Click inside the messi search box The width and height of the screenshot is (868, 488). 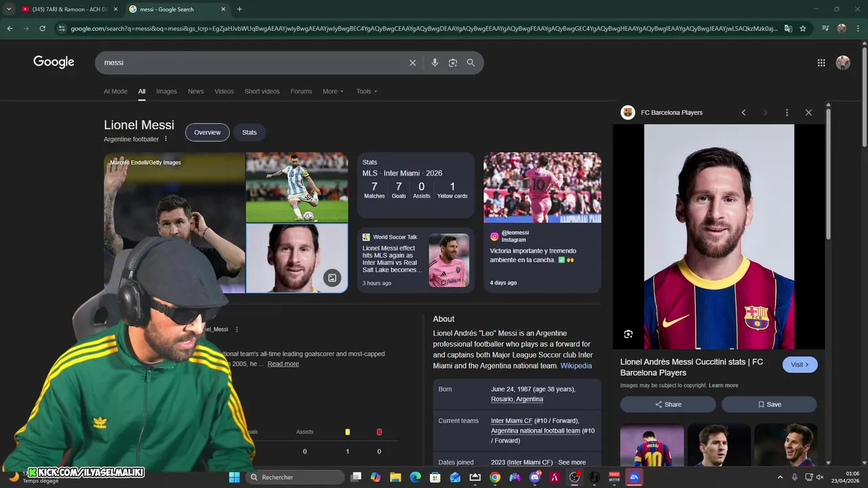(x=251, y=62)
